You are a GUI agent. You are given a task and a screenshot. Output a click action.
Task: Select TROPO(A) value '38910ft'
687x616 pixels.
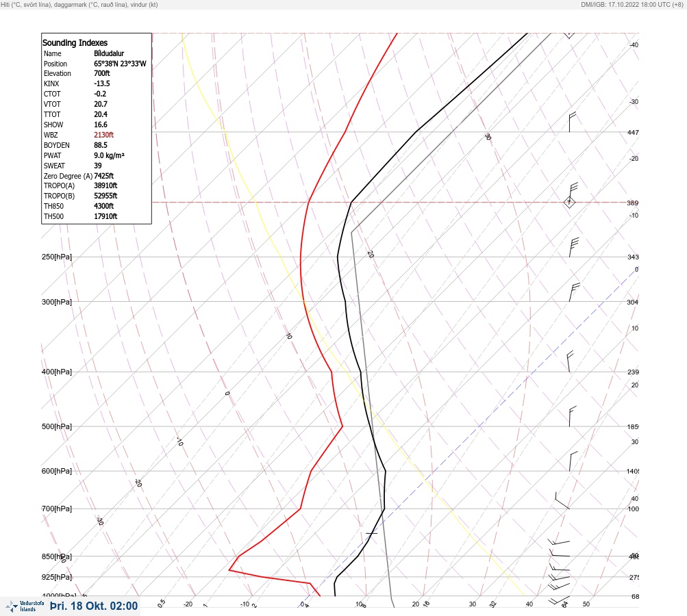105,185
